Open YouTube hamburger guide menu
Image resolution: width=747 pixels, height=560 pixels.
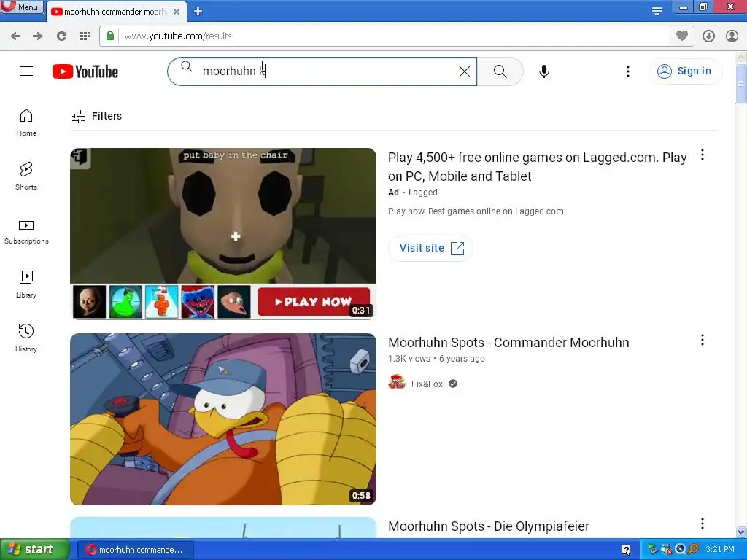coord(26,71)
